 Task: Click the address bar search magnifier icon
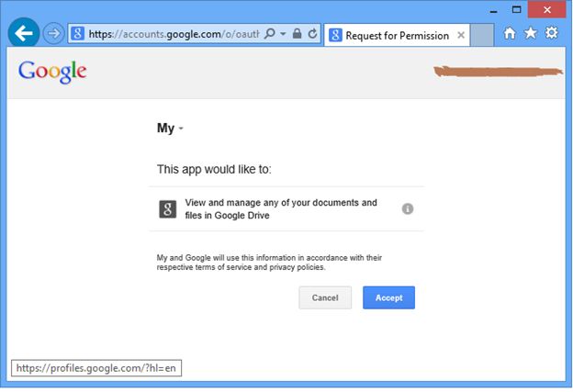point(269,34)
